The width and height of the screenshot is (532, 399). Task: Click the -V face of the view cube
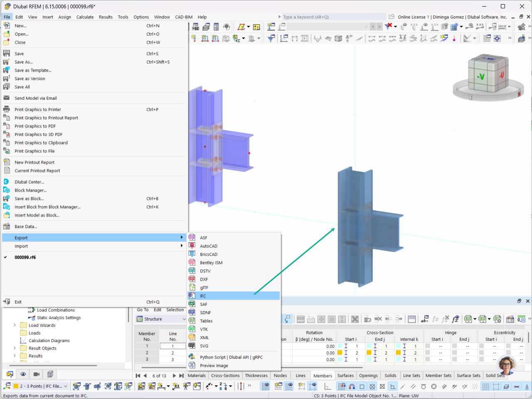(x=480, y=76)
